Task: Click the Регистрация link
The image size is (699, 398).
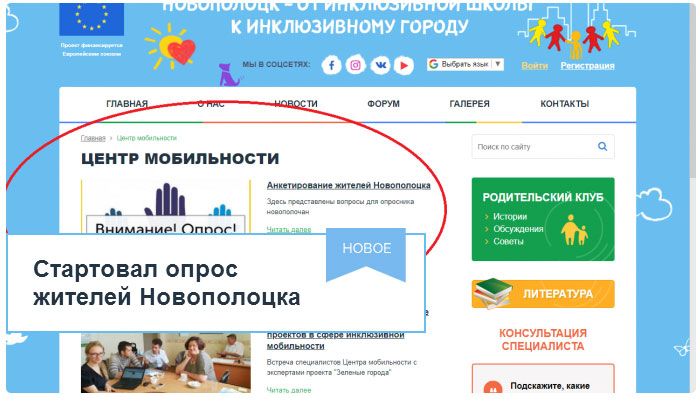Action: point(588,66)
